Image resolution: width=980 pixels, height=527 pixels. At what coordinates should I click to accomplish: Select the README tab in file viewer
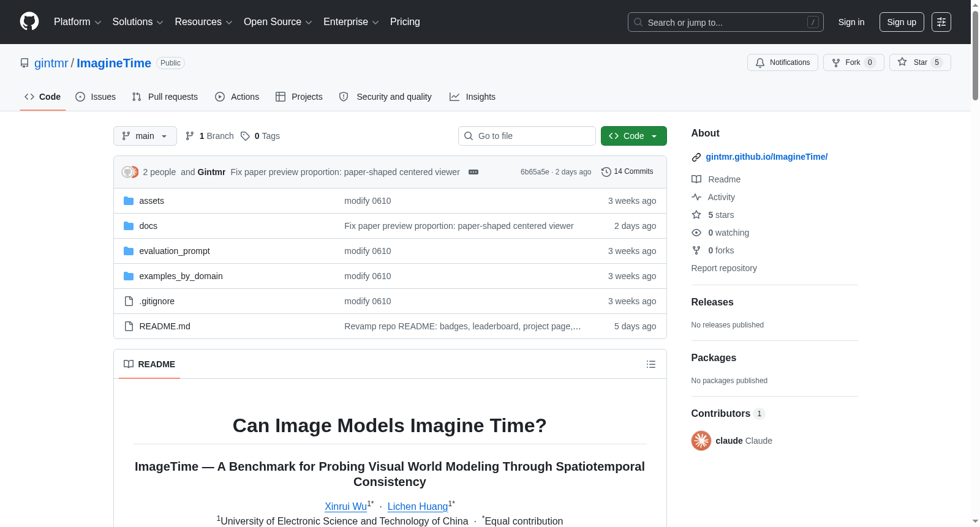point(149,364)
